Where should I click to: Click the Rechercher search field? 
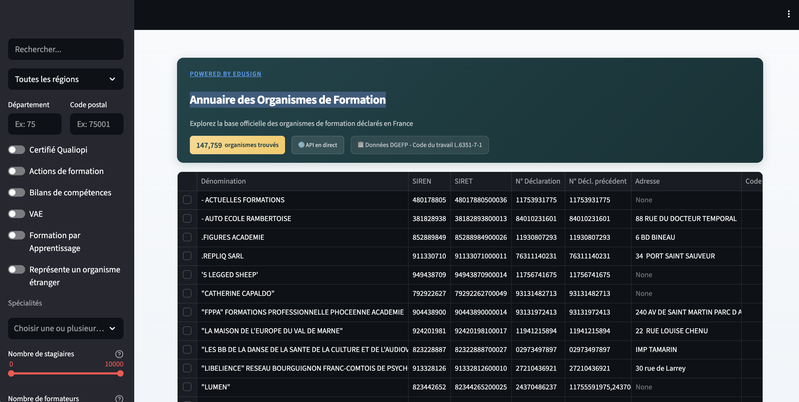click(66, 49)
